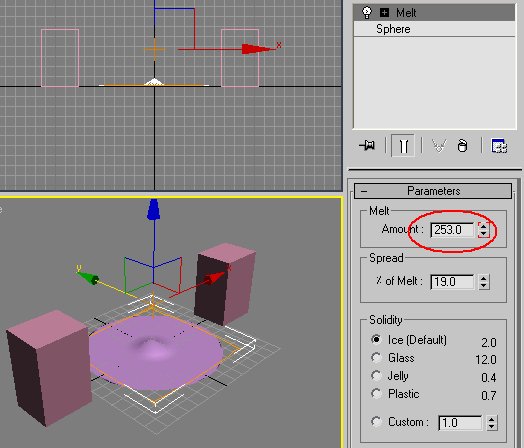Adjust % of Melt spinner arrows
Viewport: 524px width, 448px height.
(484, 282)
